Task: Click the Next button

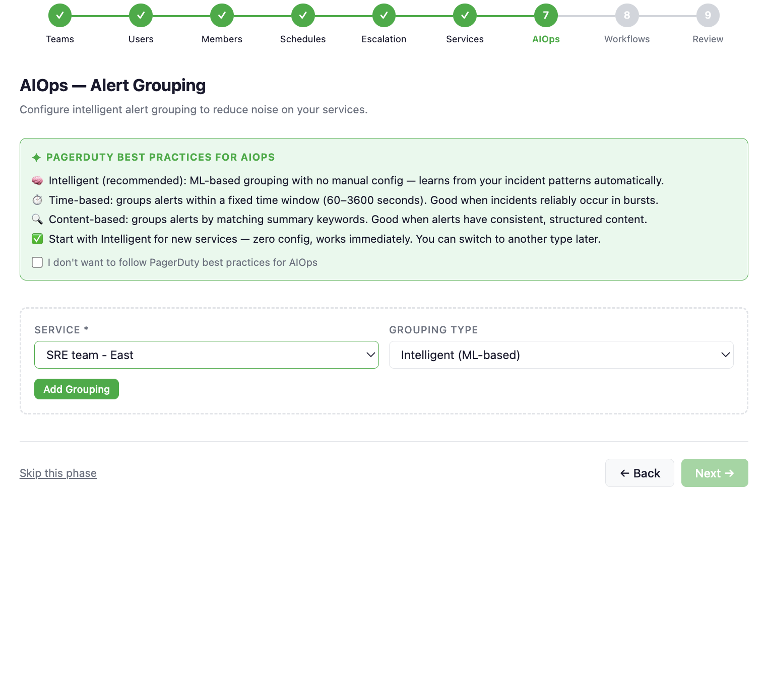Action: tap(715, 473)
